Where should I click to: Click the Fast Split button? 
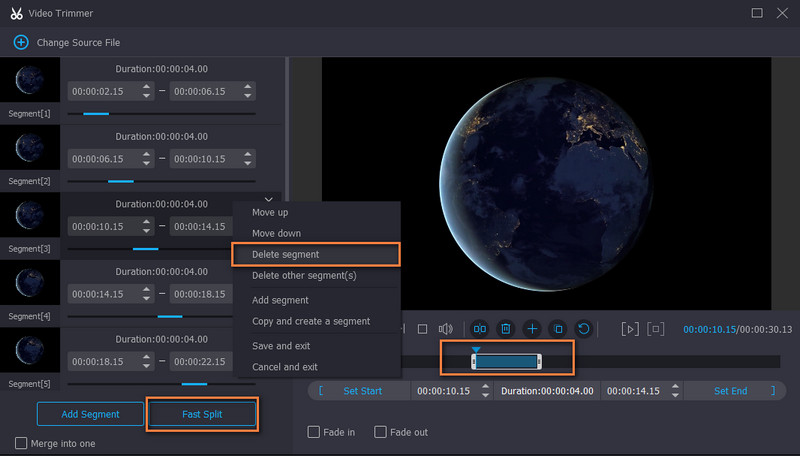pos(201,414)
